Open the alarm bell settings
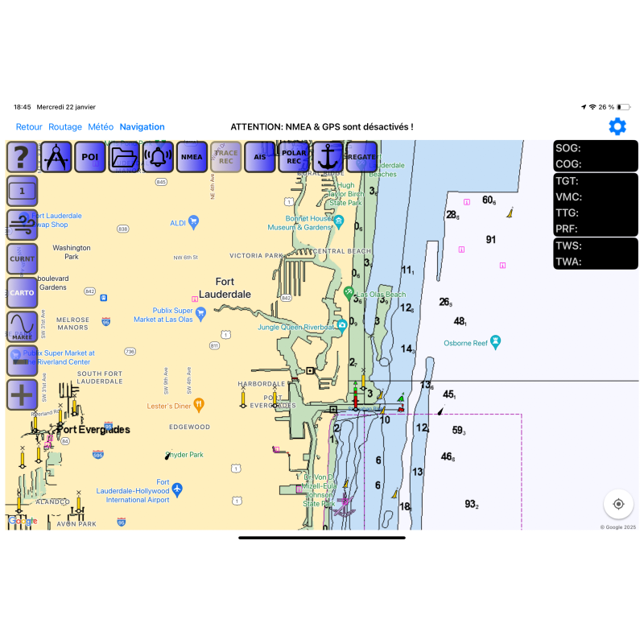 [158, 157]
